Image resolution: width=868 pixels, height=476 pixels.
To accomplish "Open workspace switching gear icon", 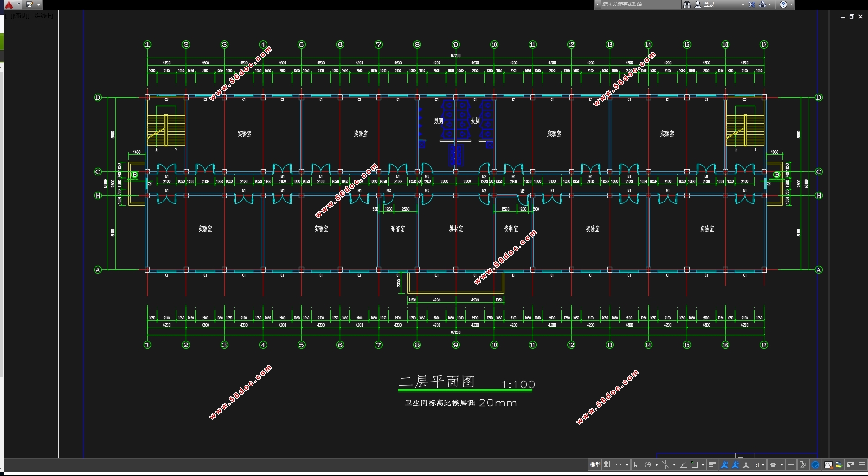I will (773, 465).
